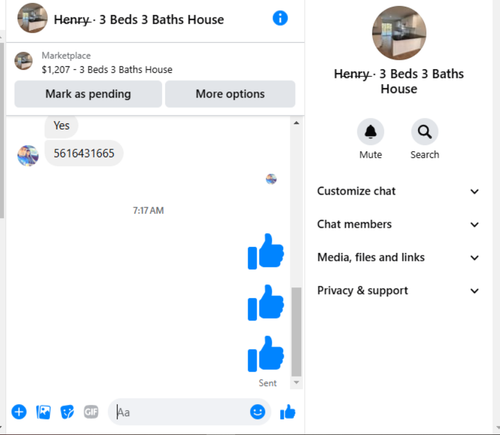Screen dimensions: 500x435
Task: Click the second sent thumbs-up message
Action: click(266, 302)
